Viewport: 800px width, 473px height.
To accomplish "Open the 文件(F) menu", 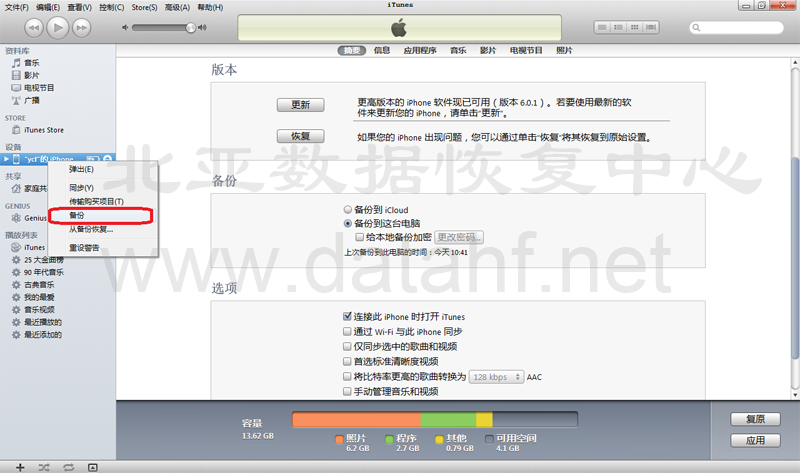I will 16,7.
